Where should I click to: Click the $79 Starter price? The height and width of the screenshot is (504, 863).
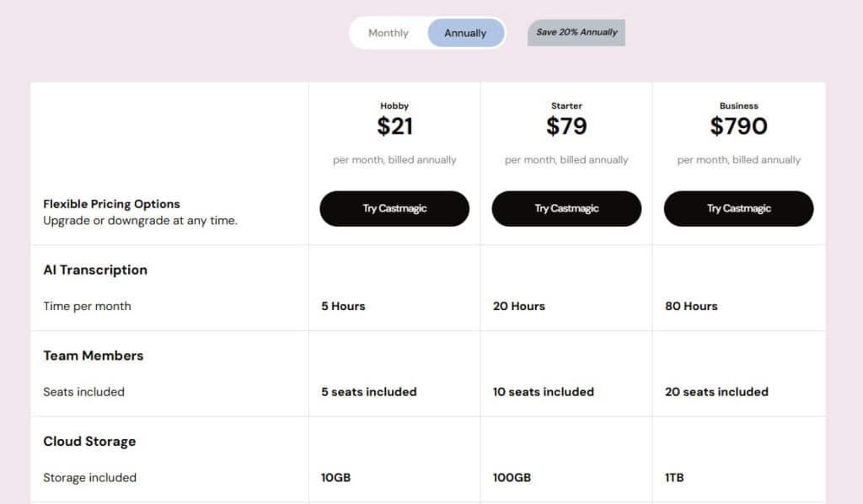(566, 126)
